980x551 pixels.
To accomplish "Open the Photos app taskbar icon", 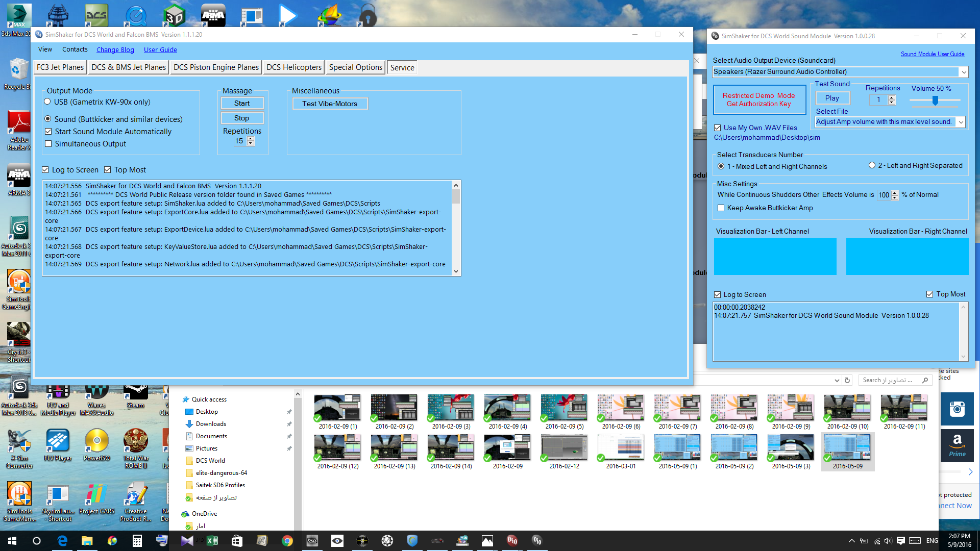I will click(487, 541).
